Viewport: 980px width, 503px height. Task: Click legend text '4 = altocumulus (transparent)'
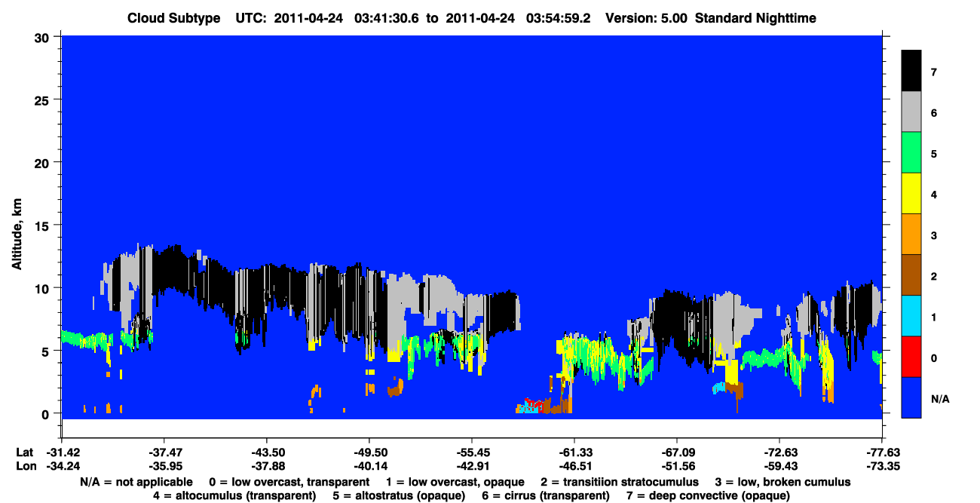tap(234, 495)
